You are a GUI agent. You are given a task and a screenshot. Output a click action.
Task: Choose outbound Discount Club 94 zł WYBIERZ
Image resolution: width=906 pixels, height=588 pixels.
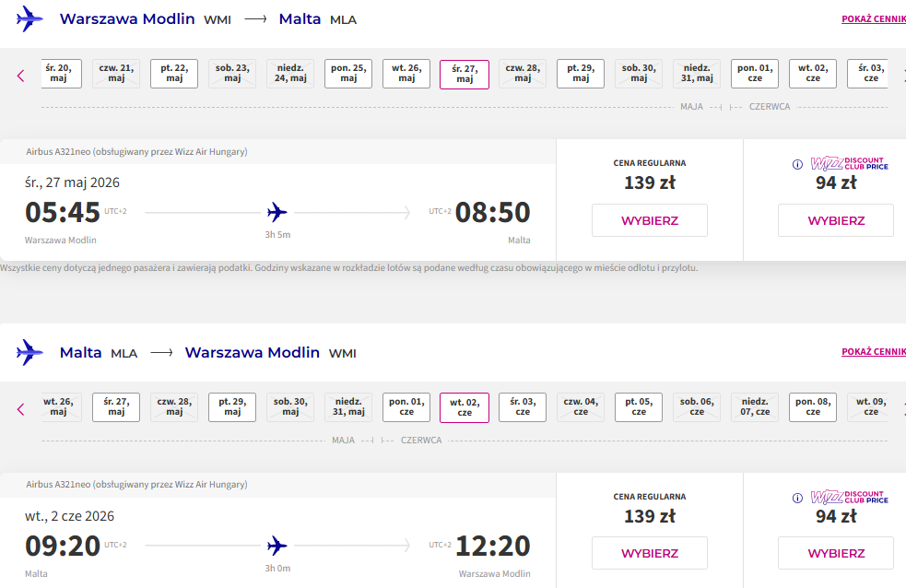coord(836,220)
